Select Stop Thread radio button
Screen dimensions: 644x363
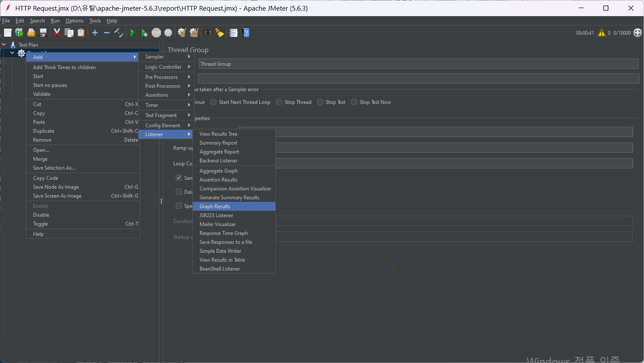[x=279, y=102]
